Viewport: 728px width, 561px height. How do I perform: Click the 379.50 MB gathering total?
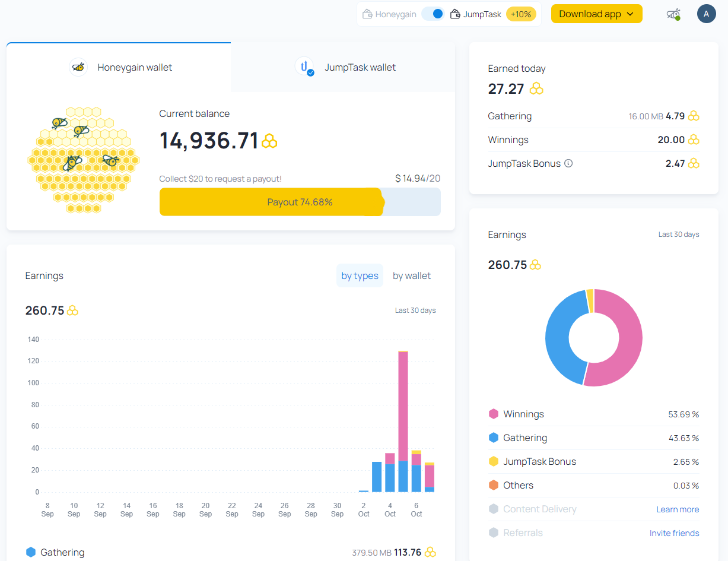point(371,553)
